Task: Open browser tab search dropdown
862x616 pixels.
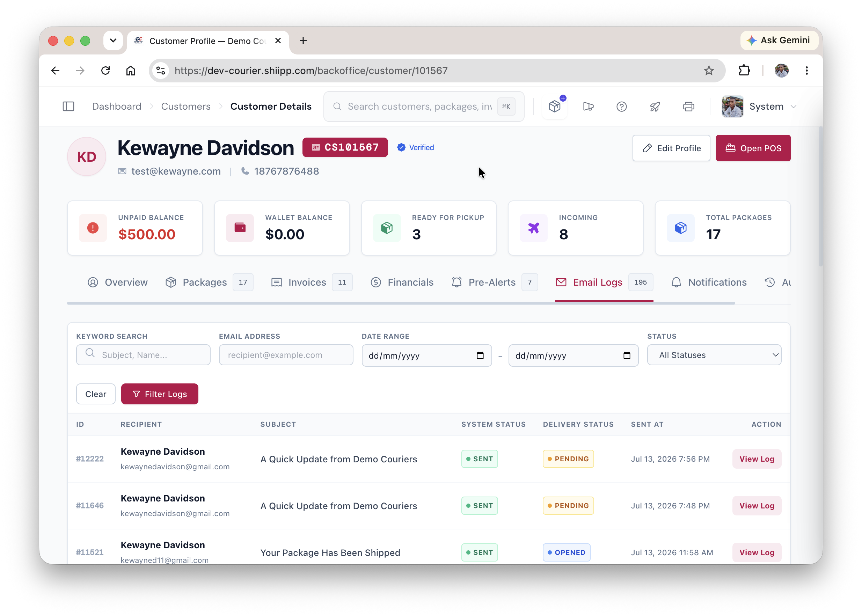Action: (x=113, y=41)
